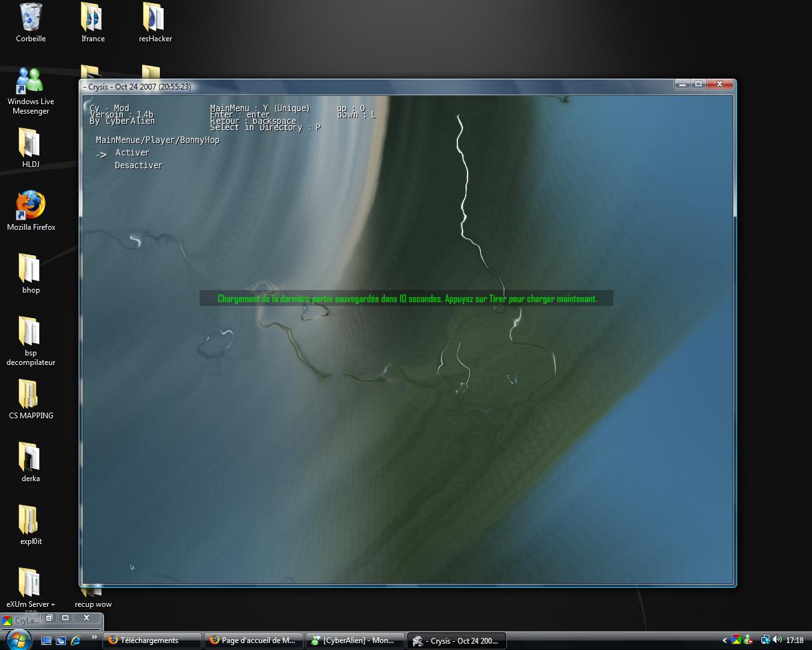Switch to Téléchargements taskbar button
The image size is (812, 650).
pyautogui.click(x=152, y=640)
